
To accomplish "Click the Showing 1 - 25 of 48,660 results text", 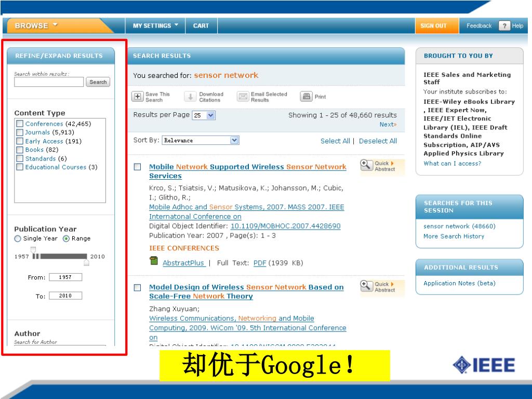I will click(x=342, y=115).
